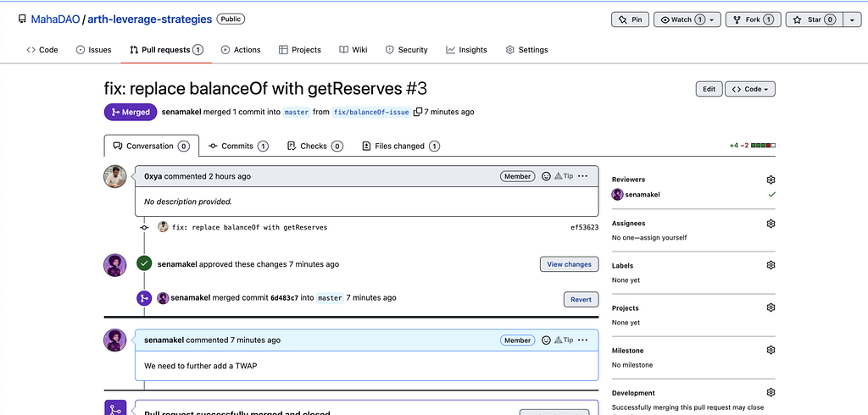Open the Commits tab
The width and height of the screenshot is (868, 415).
pyautogui.click(x=237, y=146)
